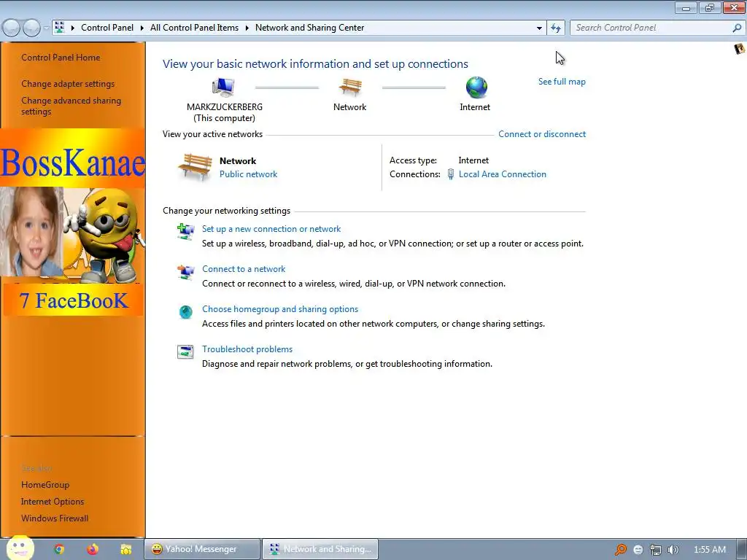747x560 pixels.
Task: Click Connect or disconnect link
Action: click(x=542, y=134)
